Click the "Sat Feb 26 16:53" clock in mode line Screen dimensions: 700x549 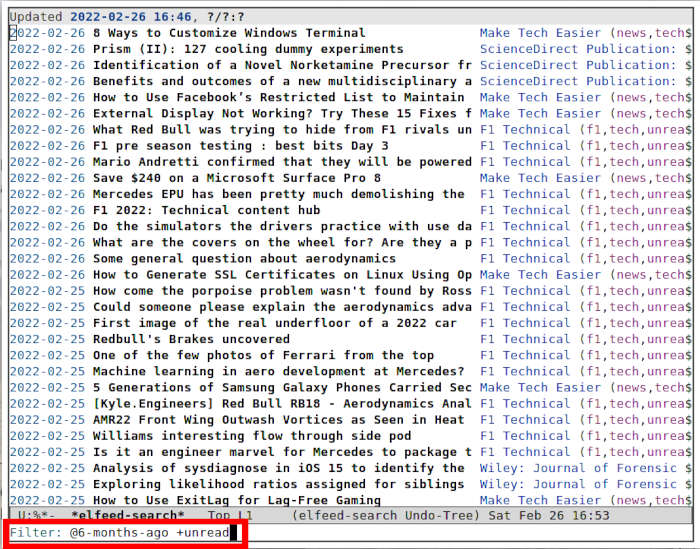pyautogui.click(x=549, y=516)
